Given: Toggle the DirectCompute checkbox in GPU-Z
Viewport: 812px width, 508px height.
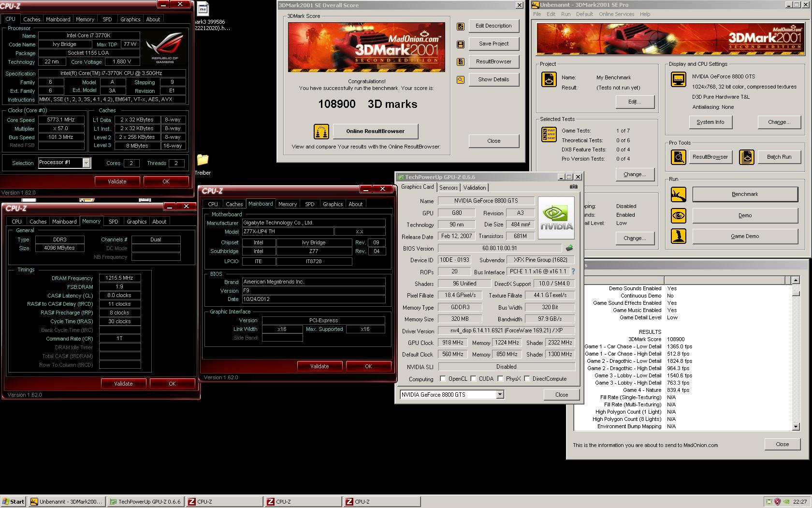Looking at the screenshot, I should point(527,379).
